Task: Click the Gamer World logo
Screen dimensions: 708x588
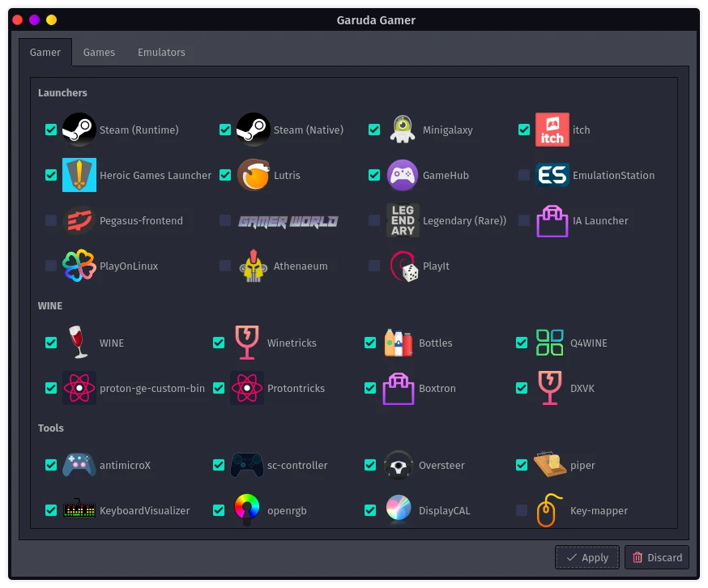Action: (288, 221)
